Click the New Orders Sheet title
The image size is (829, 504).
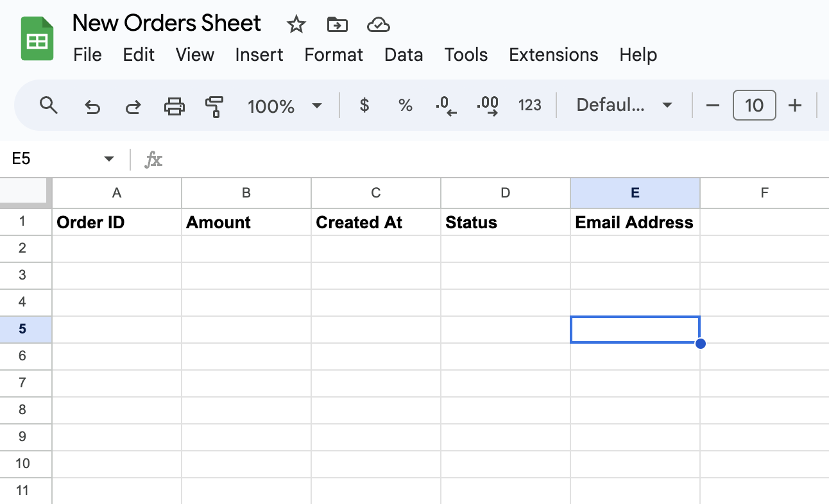click(x=167, y=24)
